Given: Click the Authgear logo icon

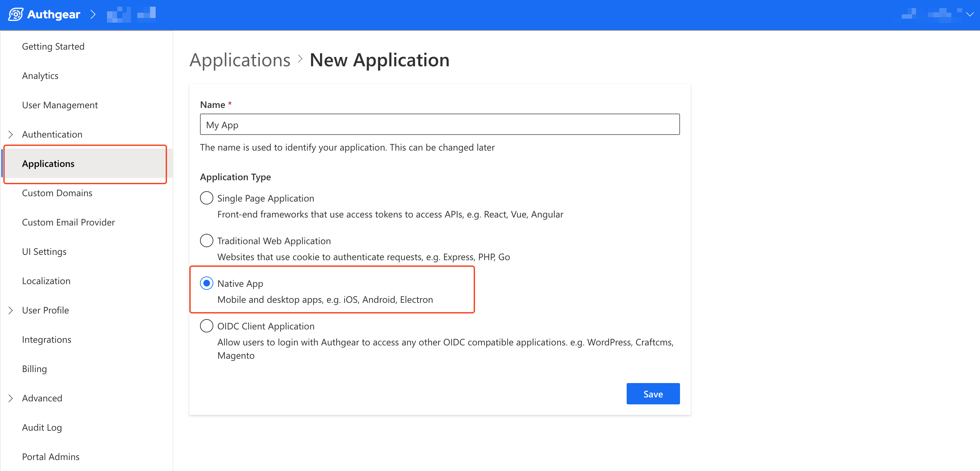Looking at the screenshot, I should [16, 14].
